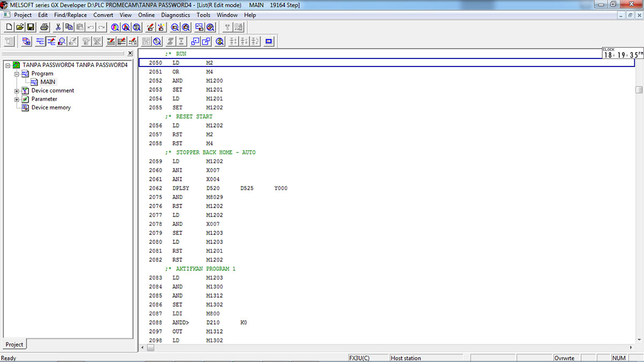644x362 pixels.
Task: Click the Undo arrow icon
Action: click(91, 27)
